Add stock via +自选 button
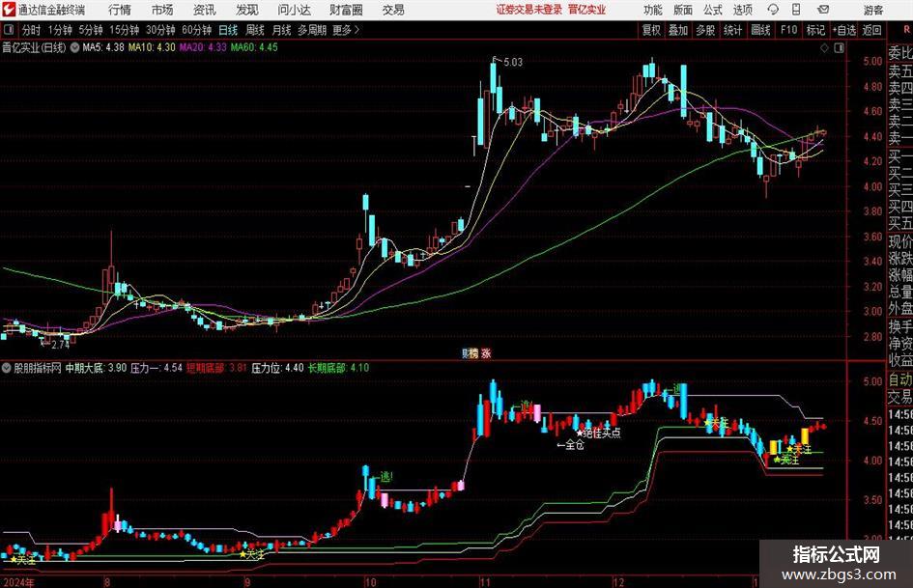 coord(844,30)
